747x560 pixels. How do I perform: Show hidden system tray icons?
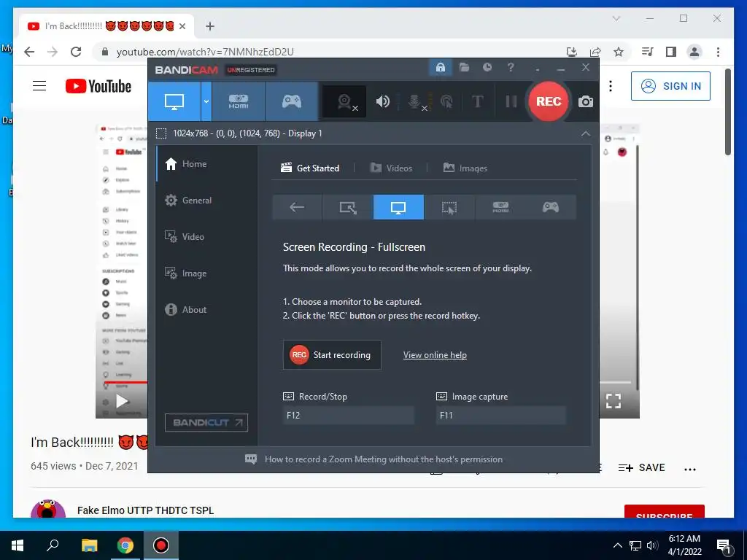pyautogui.click(x=617, y=545)
